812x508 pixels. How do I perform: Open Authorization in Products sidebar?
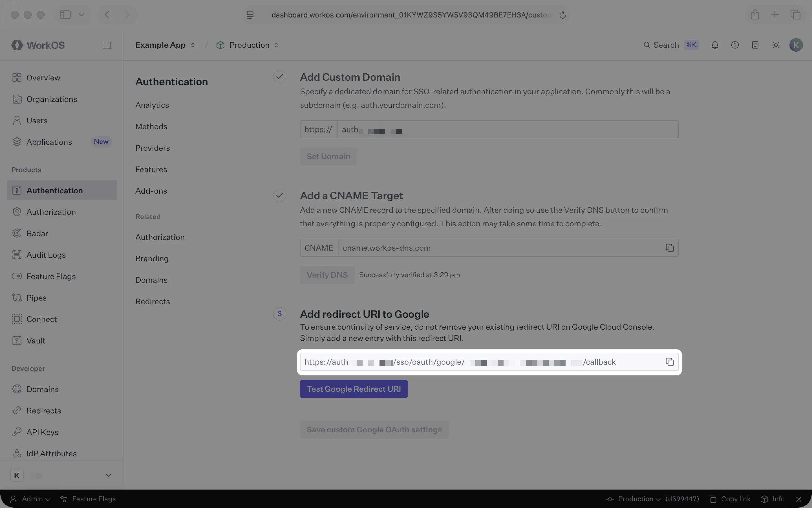[62, 212]
